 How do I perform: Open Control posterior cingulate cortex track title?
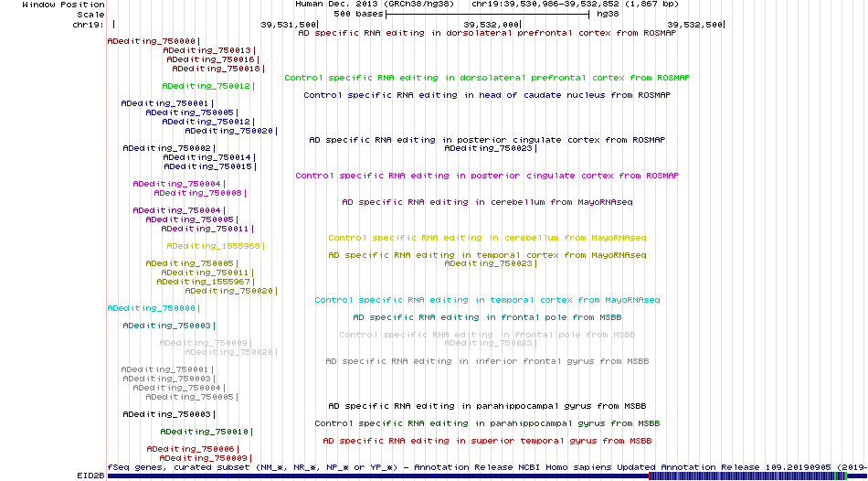[487, 176]
